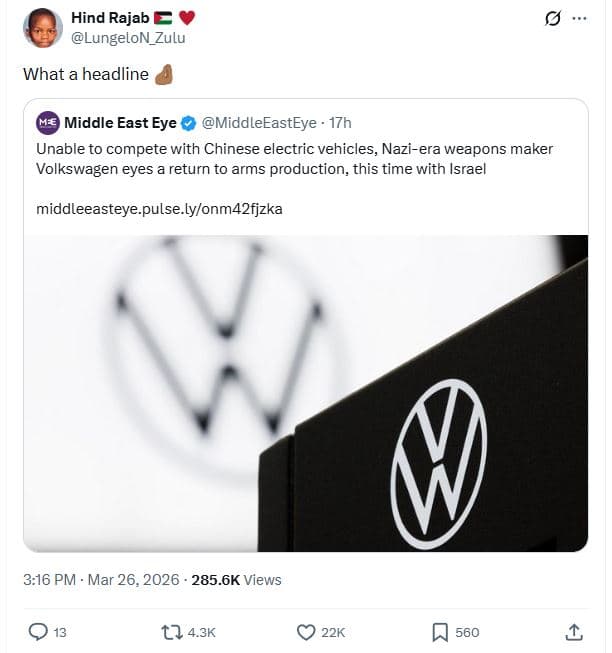Click the 17h quoted post timestamp
This screenshot has width=612, height=653.
click(x=341, y=123)
